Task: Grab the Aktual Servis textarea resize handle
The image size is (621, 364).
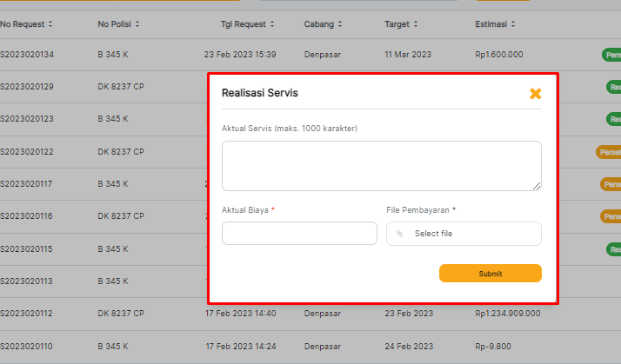Action: (x=537, y=186)
